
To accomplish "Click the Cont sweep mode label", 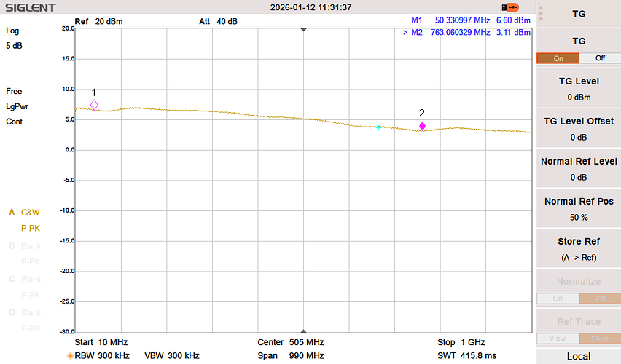I will [x=15, y=122].
